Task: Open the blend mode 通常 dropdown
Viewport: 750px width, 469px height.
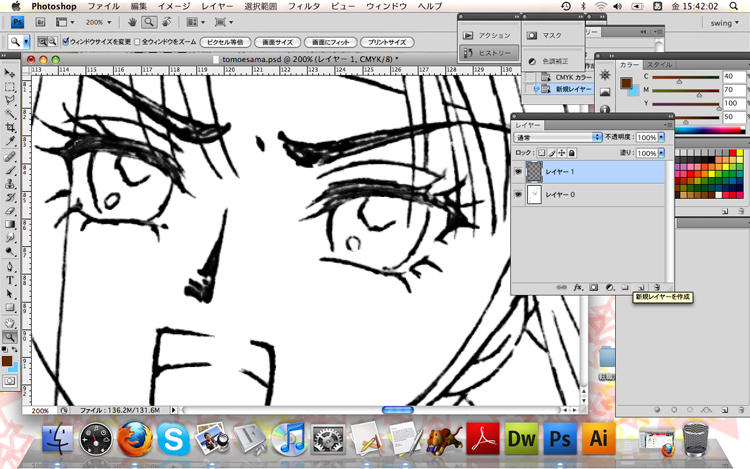Action: click(557, 138)
